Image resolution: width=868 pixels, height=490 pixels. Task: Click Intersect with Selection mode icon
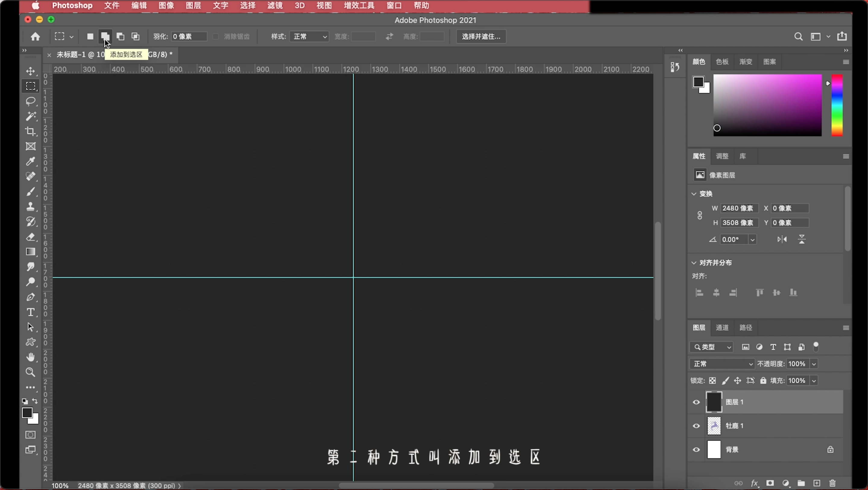point(135,36)
